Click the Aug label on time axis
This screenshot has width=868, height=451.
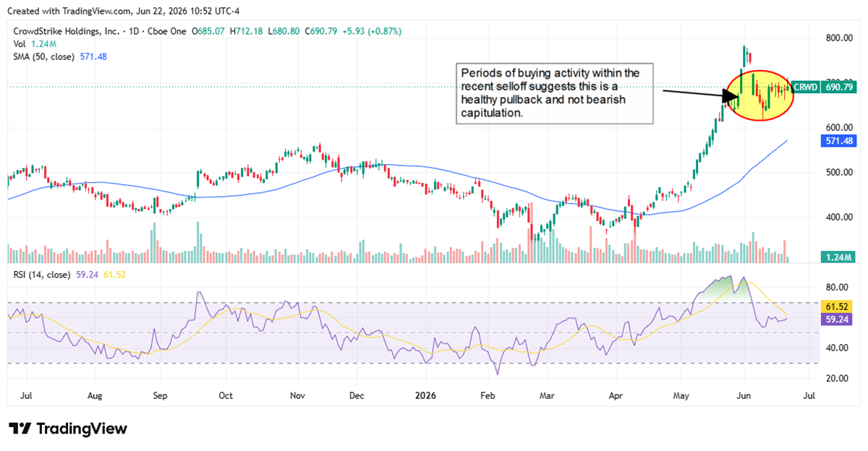(95, 397)
